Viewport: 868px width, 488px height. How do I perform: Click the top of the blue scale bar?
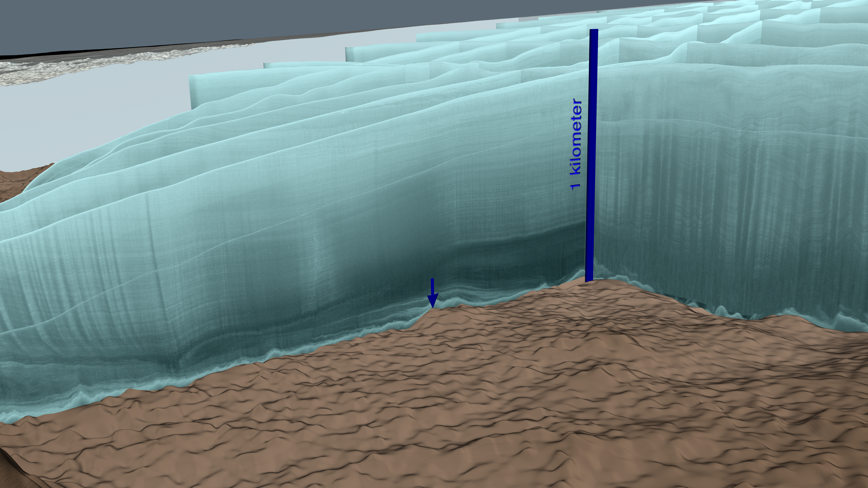tap(594, 31)
